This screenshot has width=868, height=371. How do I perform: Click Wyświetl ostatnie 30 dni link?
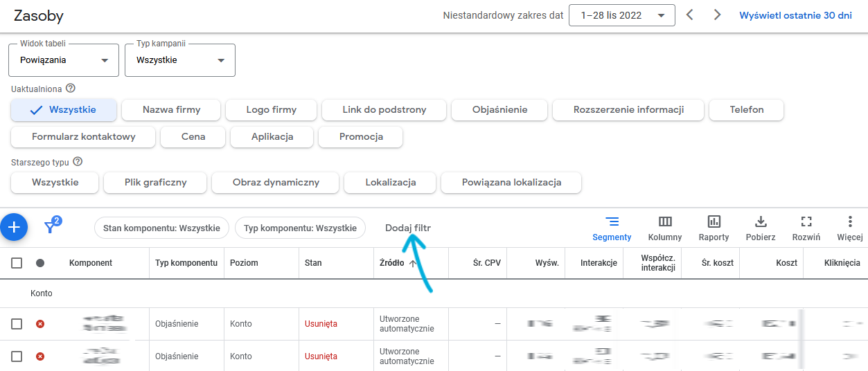[x=795, y=15]
